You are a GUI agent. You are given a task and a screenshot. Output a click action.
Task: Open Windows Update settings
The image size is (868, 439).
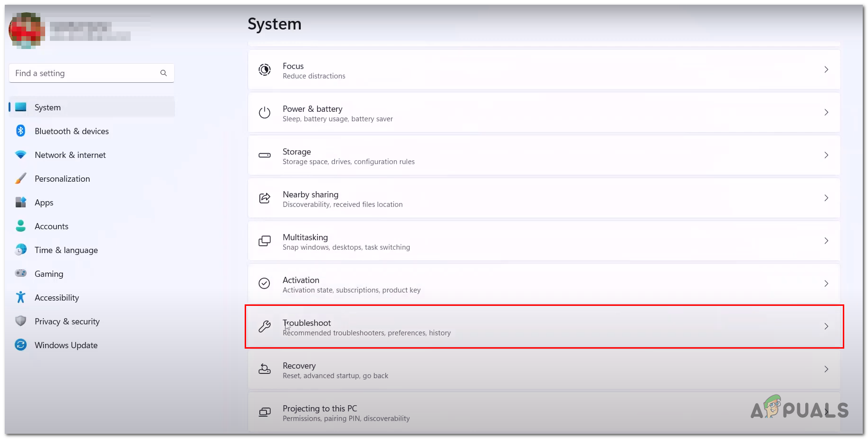pyautogui.click(x=66, y=345)
